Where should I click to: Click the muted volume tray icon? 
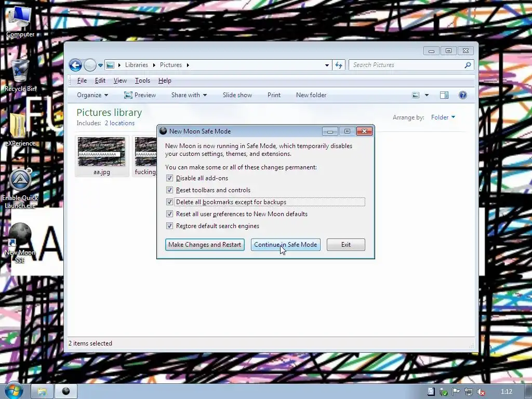pyautogui.click(x=481, y=392)
